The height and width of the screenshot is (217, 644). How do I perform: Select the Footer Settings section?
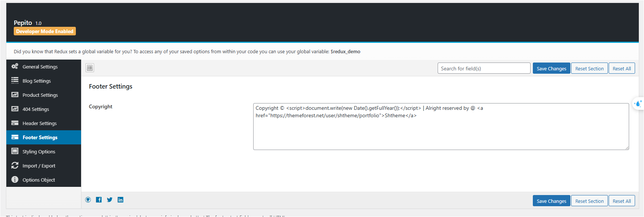[x=44, y=137]
